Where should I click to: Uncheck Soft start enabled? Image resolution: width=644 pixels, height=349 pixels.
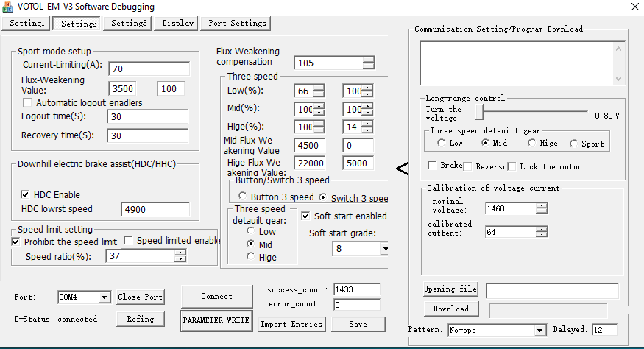[306, 216]
